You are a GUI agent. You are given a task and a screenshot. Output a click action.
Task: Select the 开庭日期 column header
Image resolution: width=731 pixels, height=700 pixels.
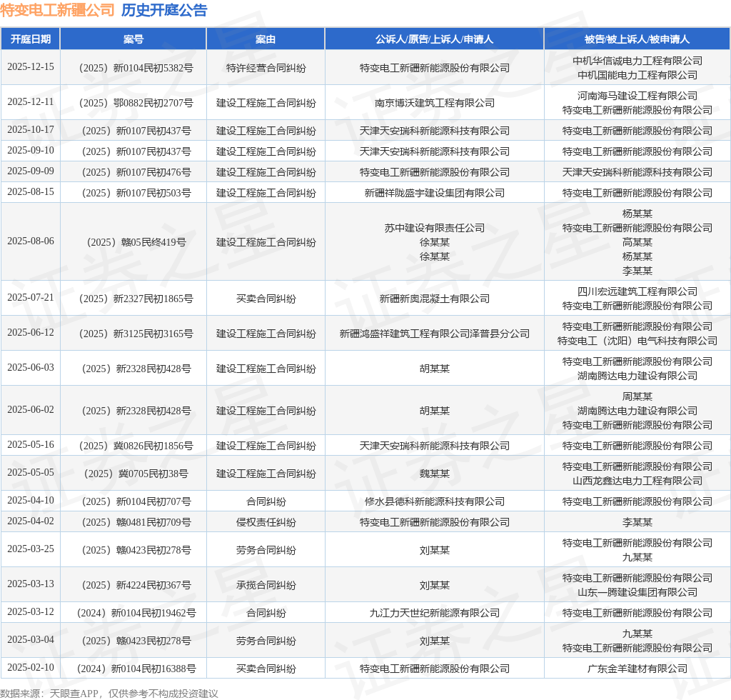[31, 39]
